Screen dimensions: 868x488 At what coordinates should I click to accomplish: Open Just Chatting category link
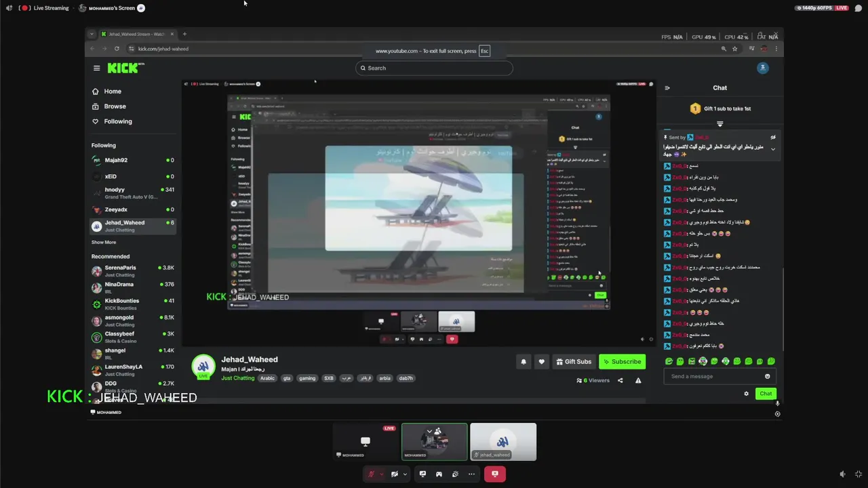click(238, 378)
